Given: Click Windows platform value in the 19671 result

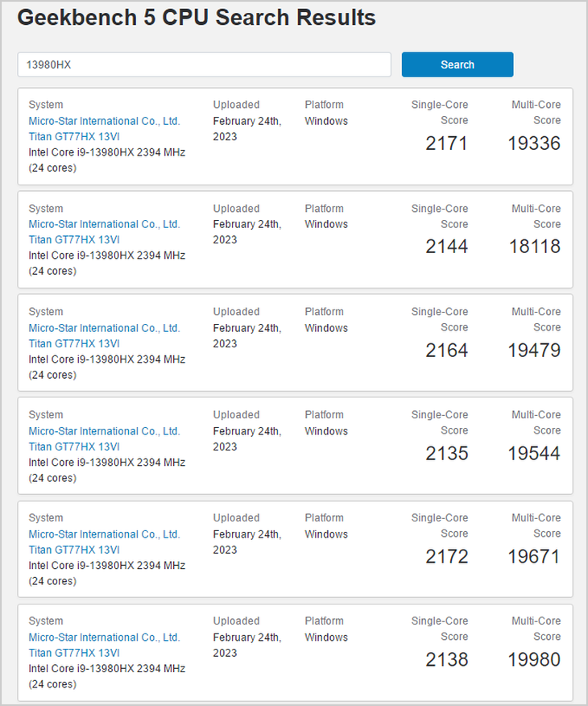Looking at the screenshot, I should pyautogui.click(x=326, y=534).
